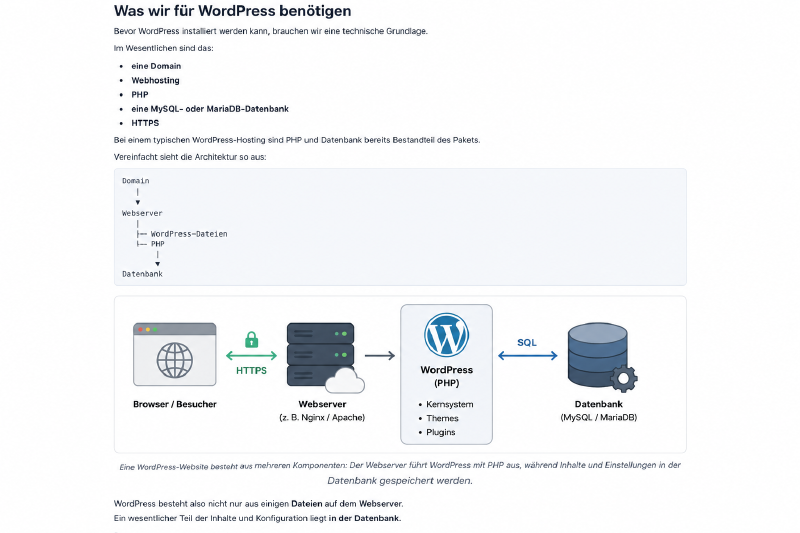Click the webserver rack icon
Image resolution: width=800 pixels, height=533 pixels.
click(x=320, y=354)
